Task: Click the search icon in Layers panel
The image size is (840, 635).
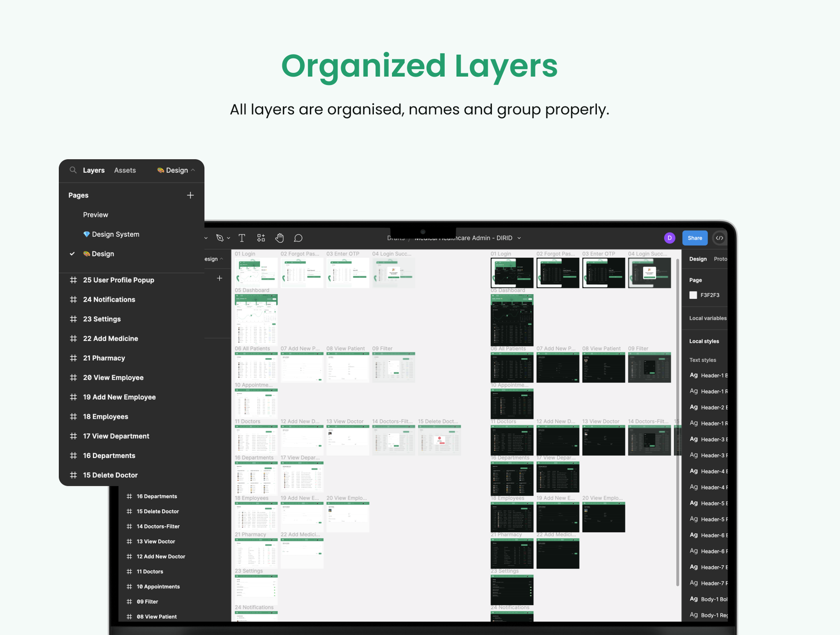Action: coord(73,170)
